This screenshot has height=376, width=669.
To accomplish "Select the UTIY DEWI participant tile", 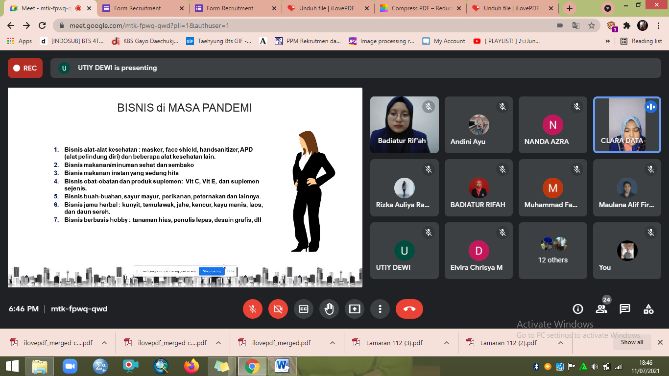I will (404, 251).
